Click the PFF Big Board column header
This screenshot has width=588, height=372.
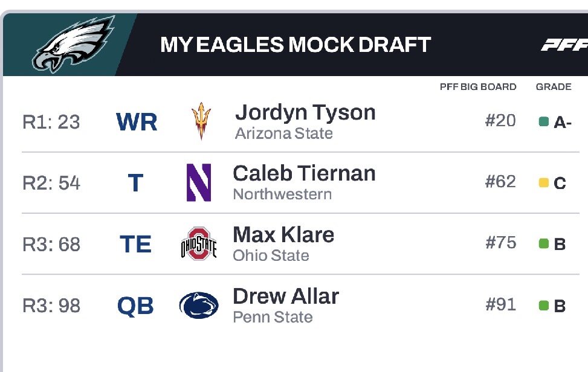tap(478, 87)
